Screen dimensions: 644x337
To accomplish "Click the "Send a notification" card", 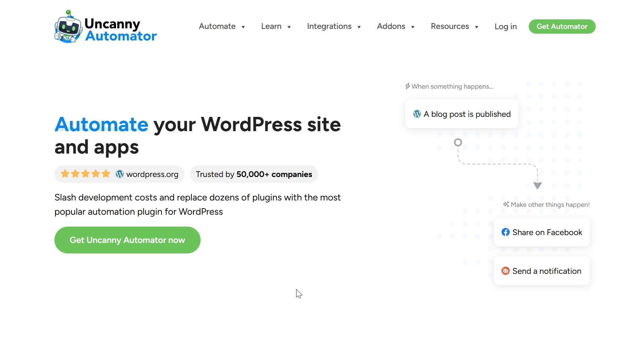I will click(x=542, y=271).
